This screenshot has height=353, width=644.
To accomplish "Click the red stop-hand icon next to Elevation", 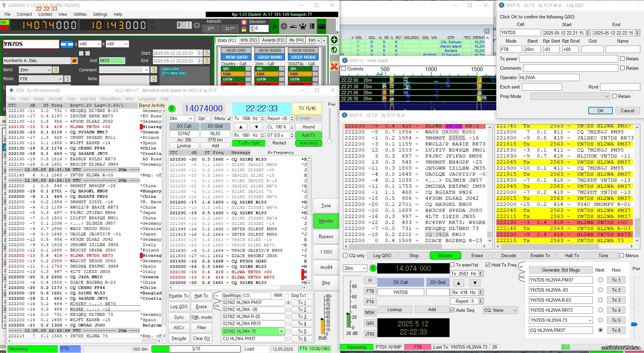I will (x=244, y=22).
